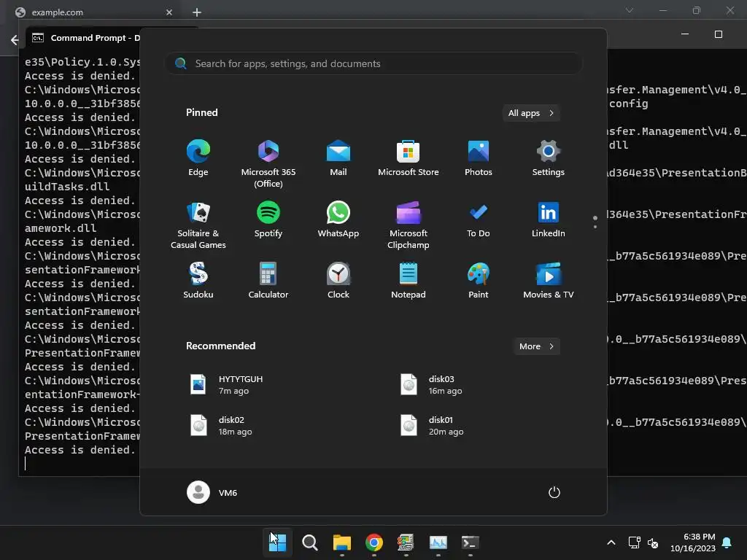The height and width of the screenshot is (560, 747).
Task: Open LinkedIn app
Action: coord(549,219)
